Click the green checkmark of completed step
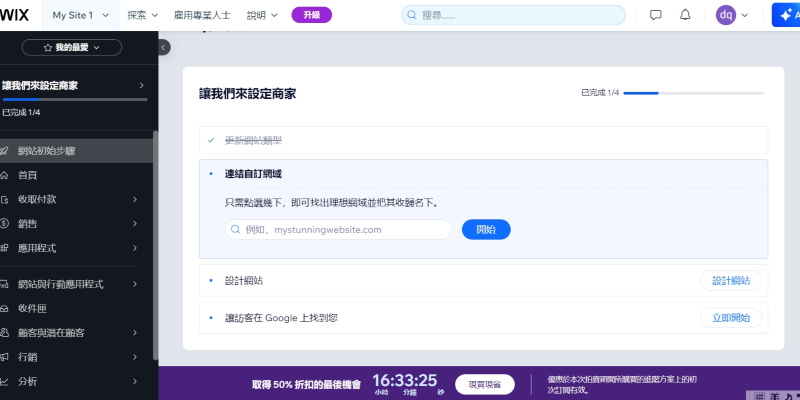Image resolution: width=800 pixels, height=400 pixels. pos(211,140)
